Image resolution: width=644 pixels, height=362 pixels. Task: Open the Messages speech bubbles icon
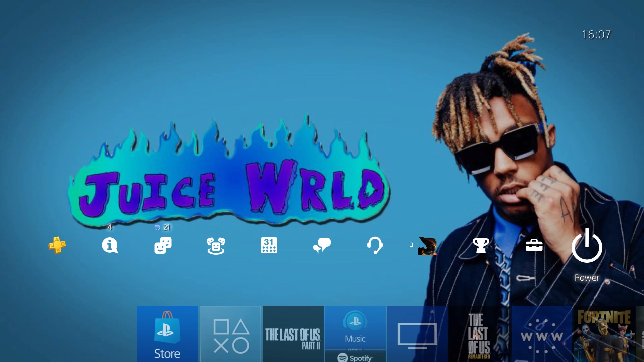[x=322, y=245]
